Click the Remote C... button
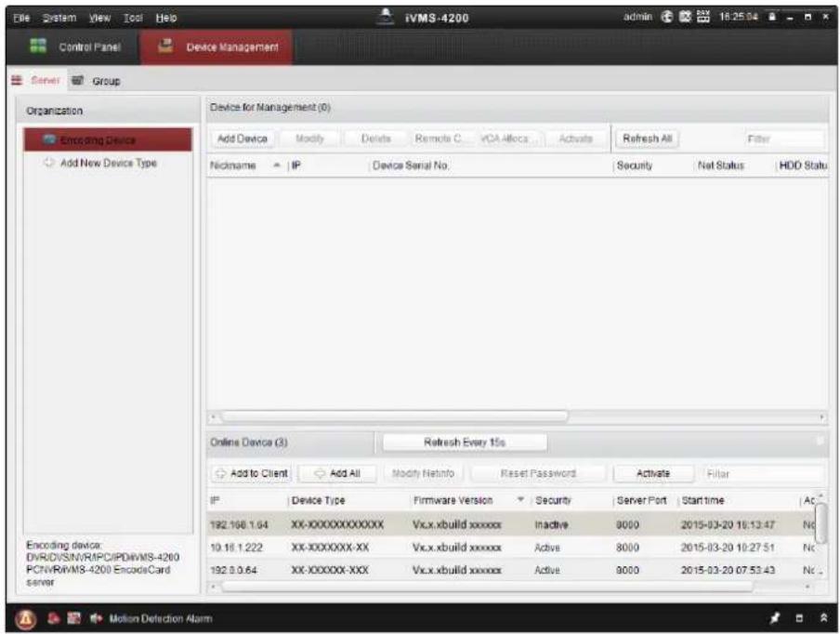The image size is (840, 634). click(x=440, y=139)
